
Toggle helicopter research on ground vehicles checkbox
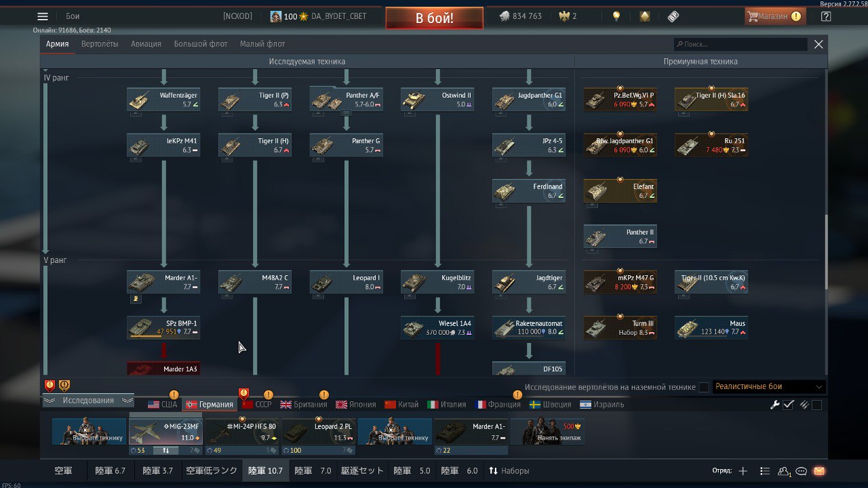point(704,387)
